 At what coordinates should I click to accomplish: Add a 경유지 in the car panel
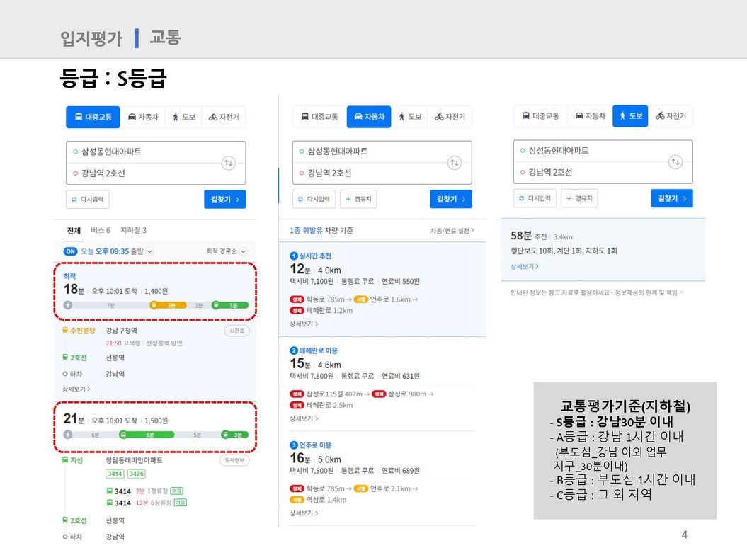(358, 200)
